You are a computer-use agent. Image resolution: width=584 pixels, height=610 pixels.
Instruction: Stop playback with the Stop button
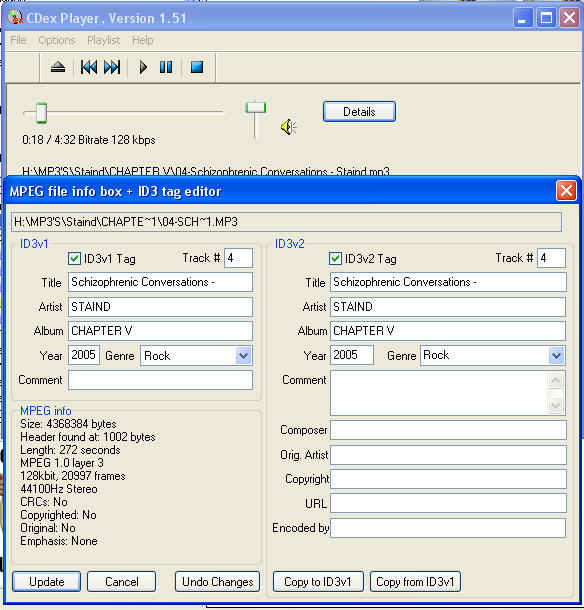click(x=197, y=67)
